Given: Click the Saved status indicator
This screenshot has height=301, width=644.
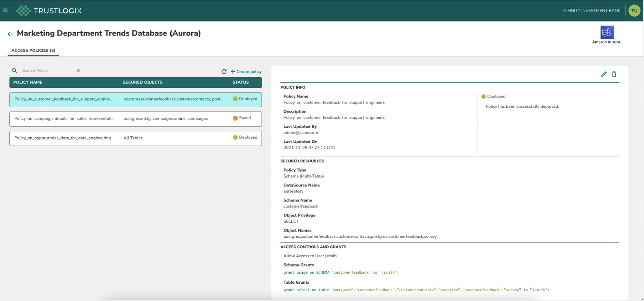Looking at the screenshot, I should (242, 118).
